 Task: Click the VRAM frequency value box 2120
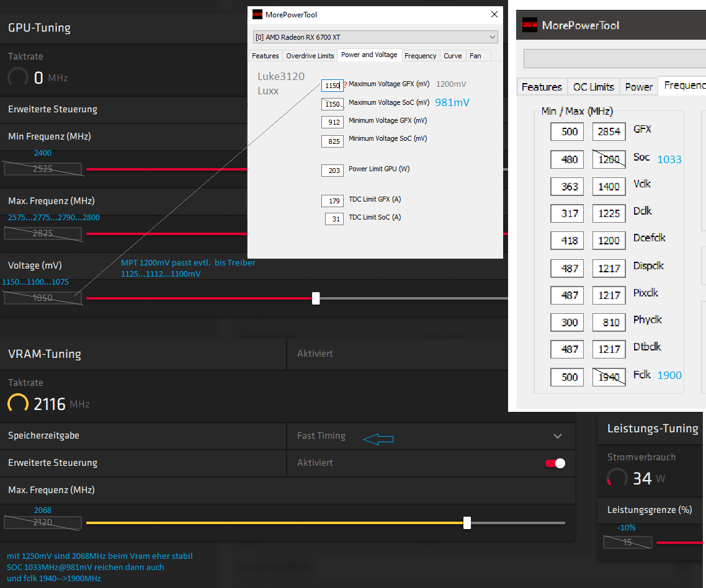43,522
